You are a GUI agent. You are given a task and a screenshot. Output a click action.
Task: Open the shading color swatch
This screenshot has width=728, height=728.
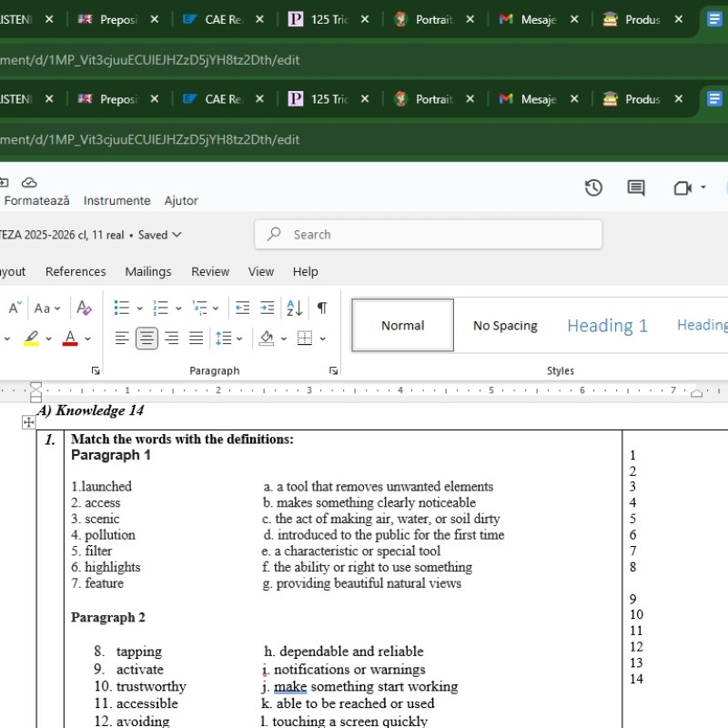[268, 339]
